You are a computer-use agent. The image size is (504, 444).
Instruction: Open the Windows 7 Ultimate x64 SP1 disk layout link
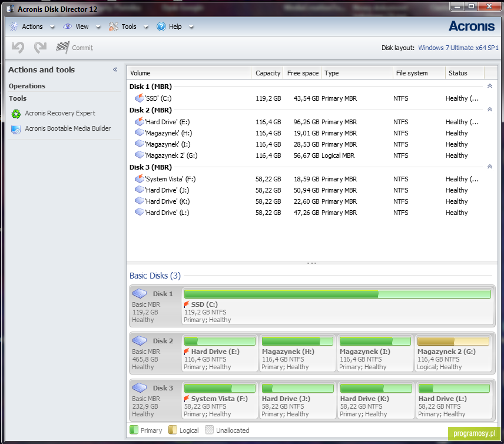[458, 48]
